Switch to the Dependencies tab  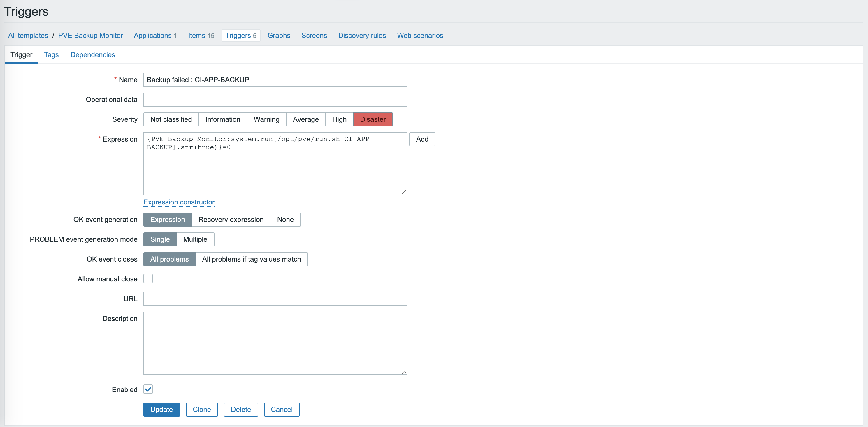92,55
